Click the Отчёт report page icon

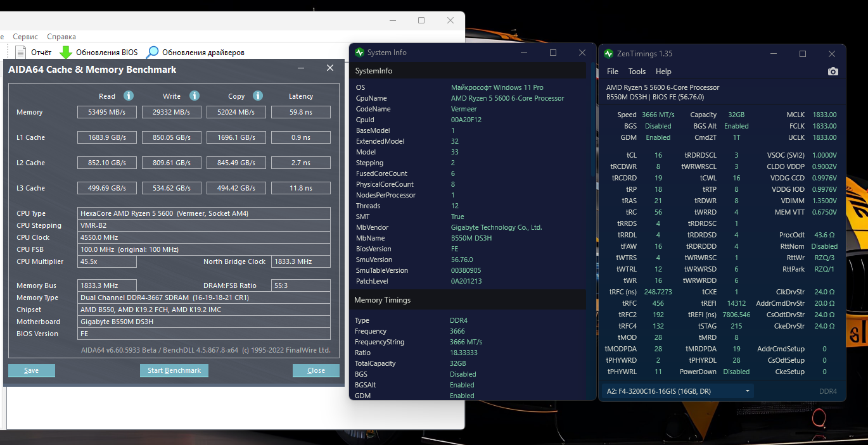(x=21, y=52)
